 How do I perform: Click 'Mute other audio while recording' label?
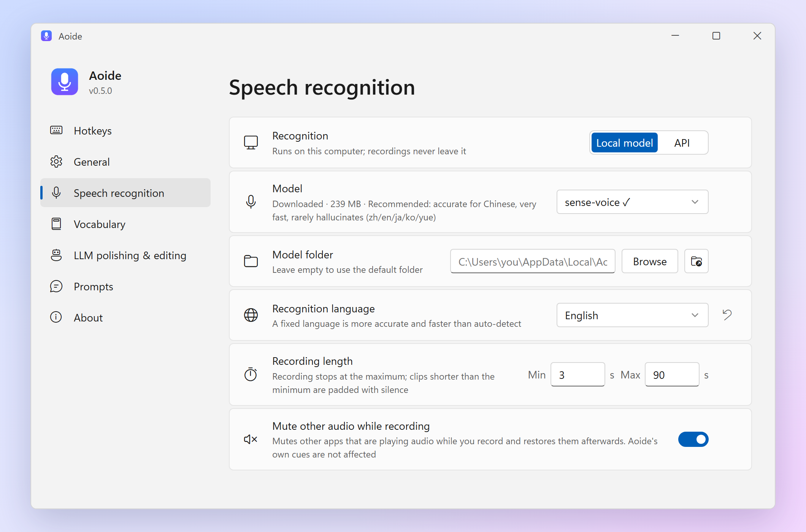coord(351,426)
